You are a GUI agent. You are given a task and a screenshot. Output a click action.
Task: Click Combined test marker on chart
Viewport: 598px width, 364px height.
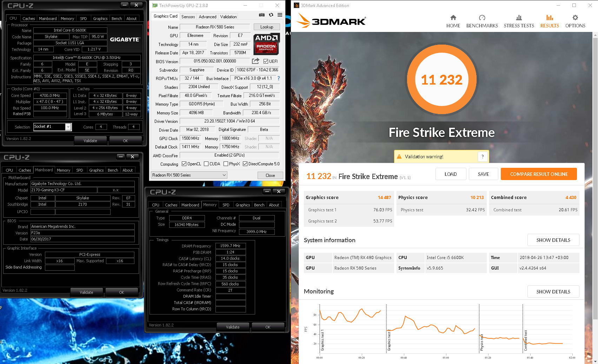pos(525,340)
